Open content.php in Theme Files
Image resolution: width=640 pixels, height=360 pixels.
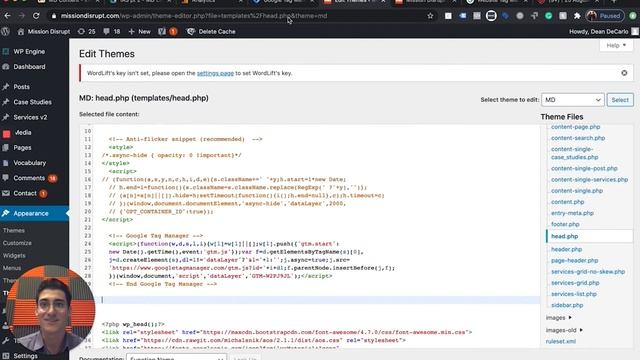[567, 202]
